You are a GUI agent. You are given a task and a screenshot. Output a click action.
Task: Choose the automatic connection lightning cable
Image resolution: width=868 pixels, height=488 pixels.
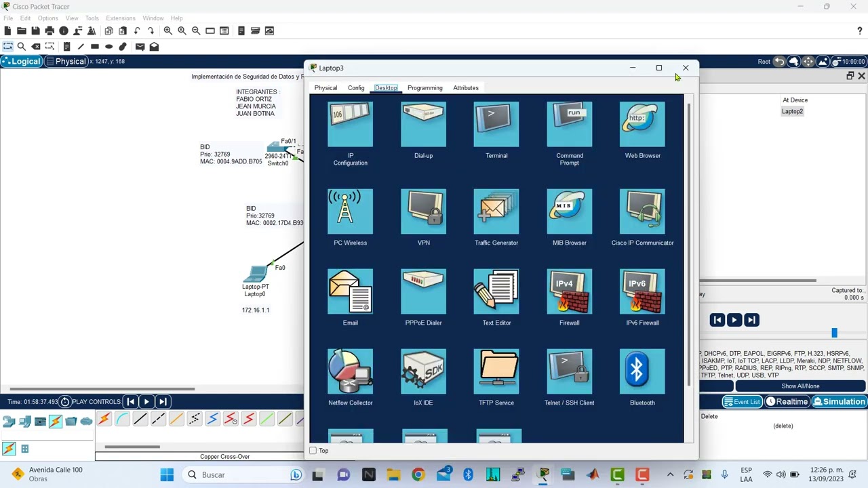point(104,420)
